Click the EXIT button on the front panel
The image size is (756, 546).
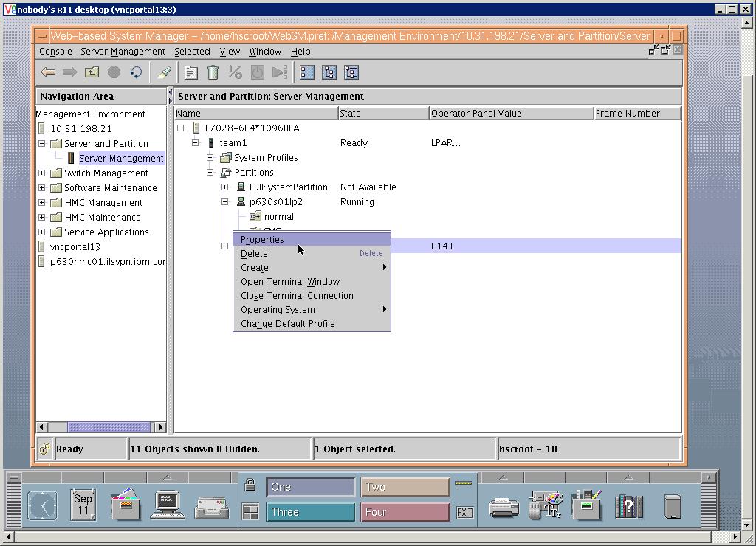[464, 511]
